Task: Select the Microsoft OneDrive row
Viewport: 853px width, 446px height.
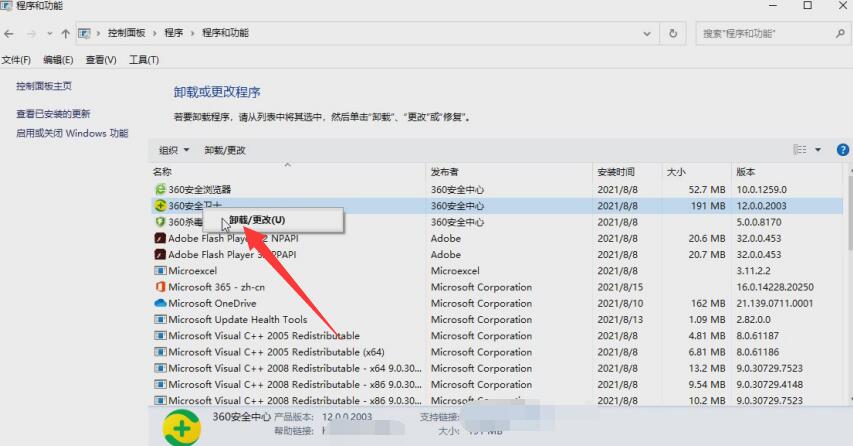Action: click(x=496, y=303)
